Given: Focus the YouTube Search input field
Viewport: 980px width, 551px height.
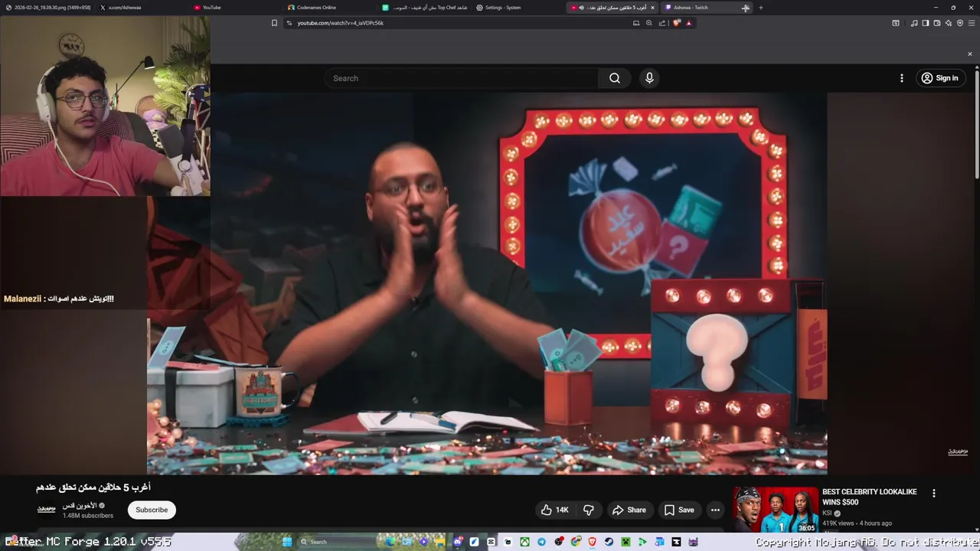Looking at the screenshot, I should coord(462,78).
